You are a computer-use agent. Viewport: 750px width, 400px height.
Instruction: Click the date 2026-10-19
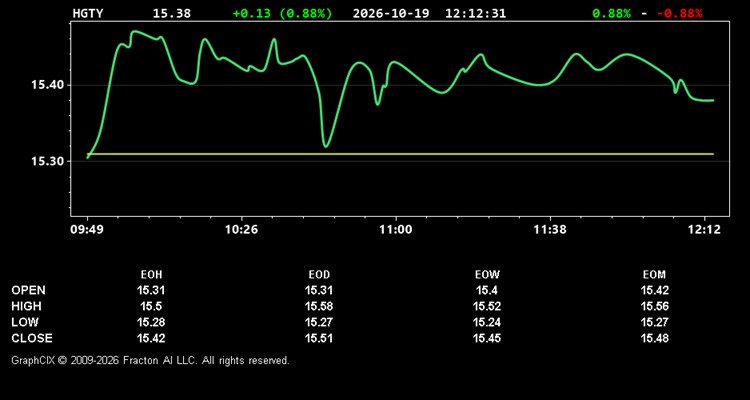(x=393, y=13)
